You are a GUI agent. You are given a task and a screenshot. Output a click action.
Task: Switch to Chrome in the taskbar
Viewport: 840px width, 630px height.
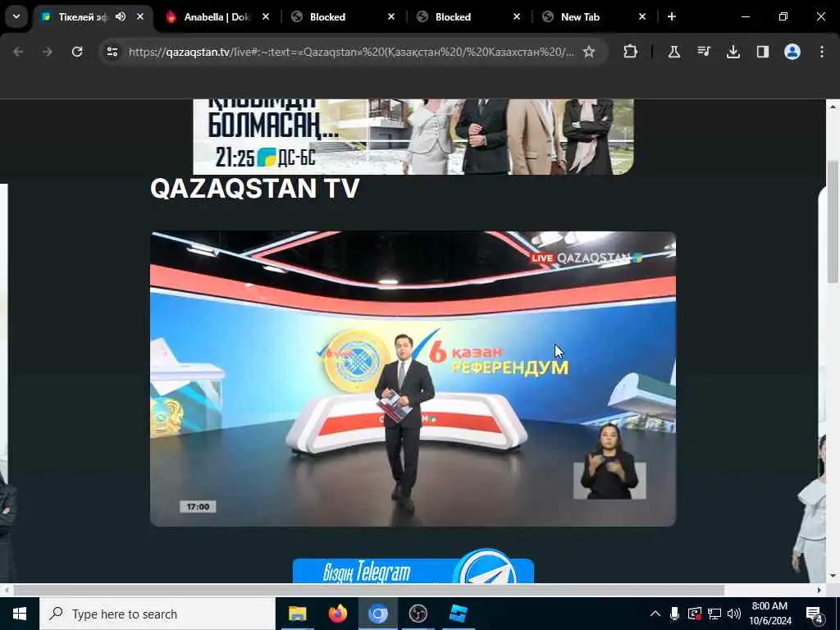click(x=377, y=614)
